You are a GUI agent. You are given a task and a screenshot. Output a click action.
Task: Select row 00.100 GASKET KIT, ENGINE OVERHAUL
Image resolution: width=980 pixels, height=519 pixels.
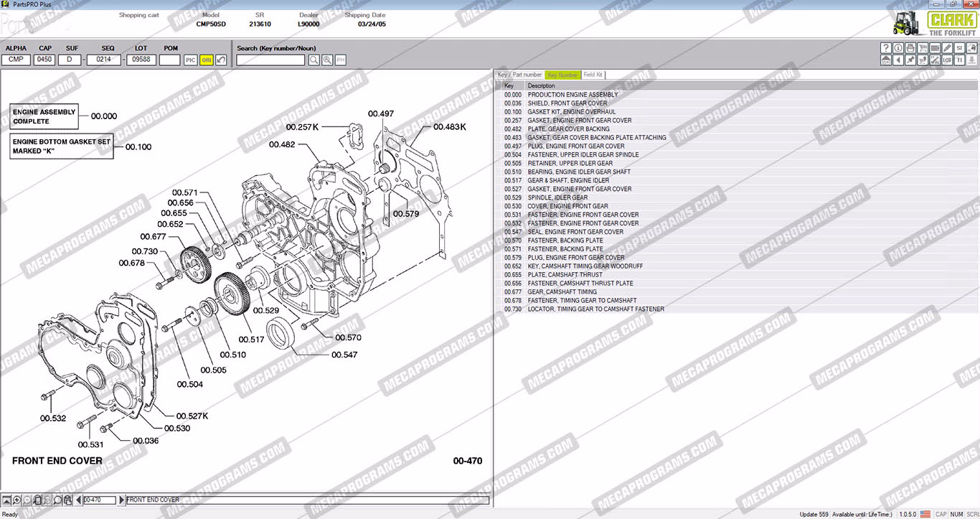click(738, 112)
